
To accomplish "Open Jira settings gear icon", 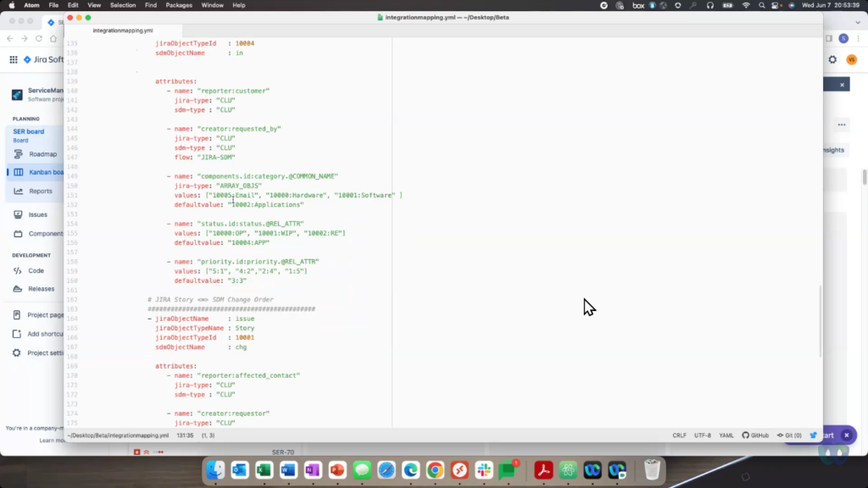I will coord(832,59).
